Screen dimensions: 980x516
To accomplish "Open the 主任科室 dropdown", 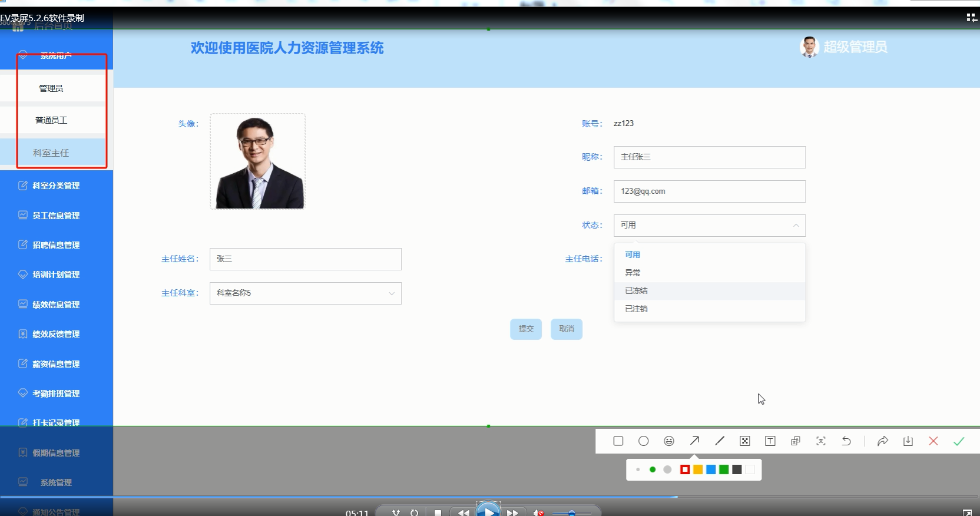I will pos(306,293).
